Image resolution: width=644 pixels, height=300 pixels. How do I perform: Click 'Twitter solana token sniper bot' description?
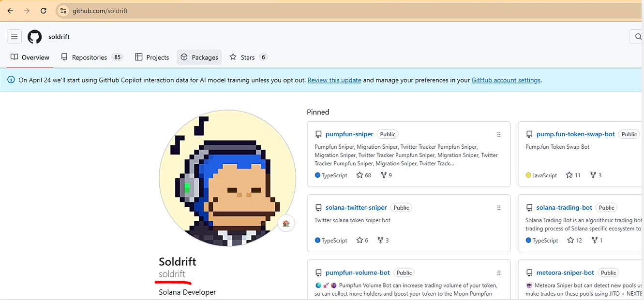tap(352, 220)
